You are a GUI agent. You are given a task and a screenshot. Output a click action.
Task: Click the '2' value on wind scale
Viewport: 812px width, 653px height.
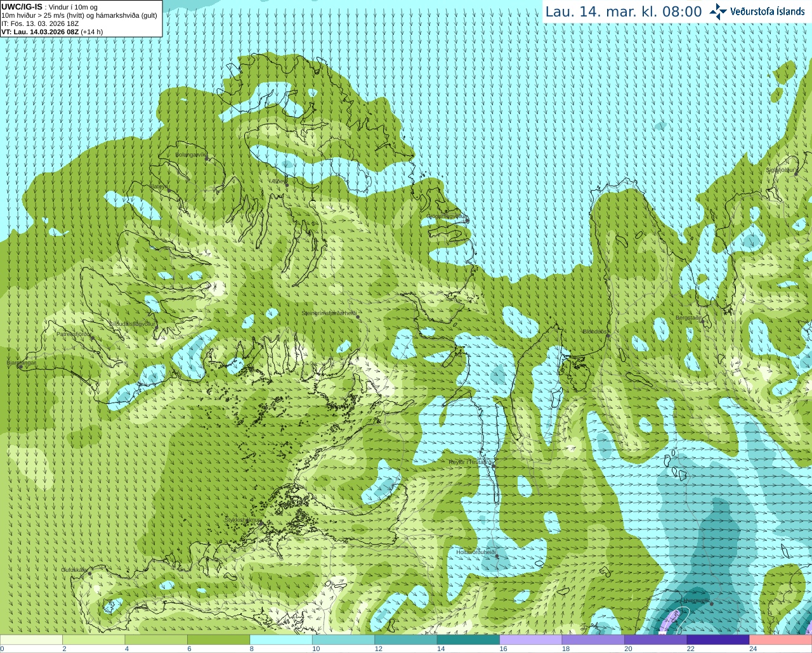click(x=65, y=649)
